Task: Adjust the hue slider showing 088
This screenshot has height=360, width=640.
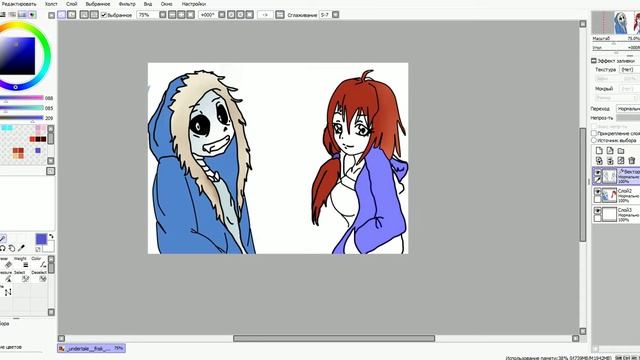Action: pyautogui.click(x=22, y=98)
